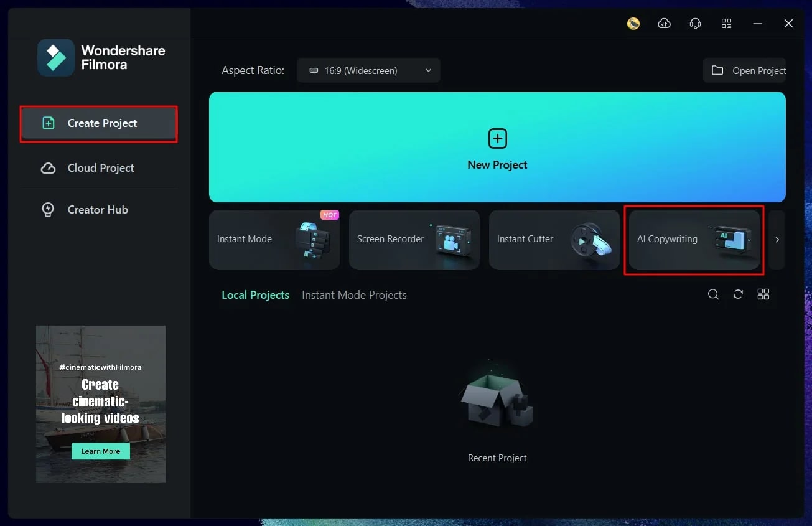Expand more tools with right arrow
812x526 pixels.
pyautogui.click(x=777, y=239)
